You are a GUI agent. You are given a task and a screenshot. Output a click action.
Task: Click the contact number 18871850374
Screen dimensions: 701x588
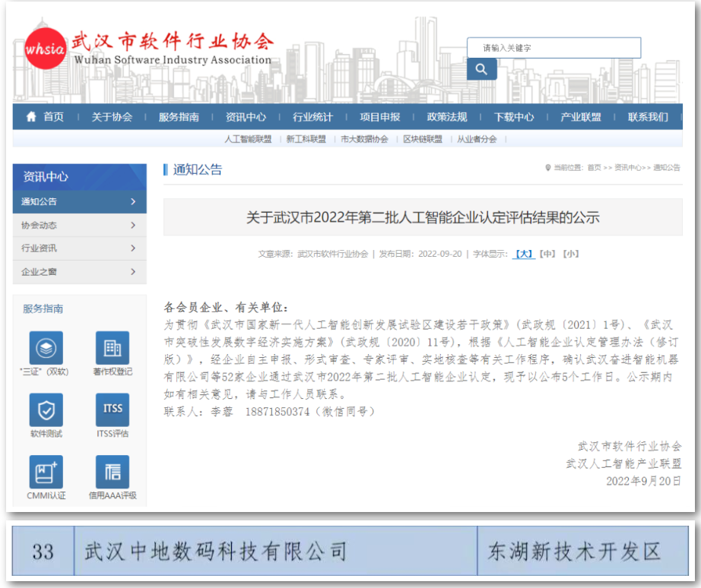click(x=278, y=412)
